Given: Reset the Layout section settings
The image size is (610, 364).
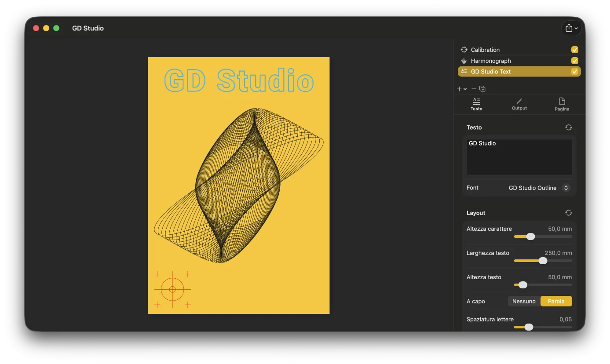Looking at the screenshot, I should 568,213.
